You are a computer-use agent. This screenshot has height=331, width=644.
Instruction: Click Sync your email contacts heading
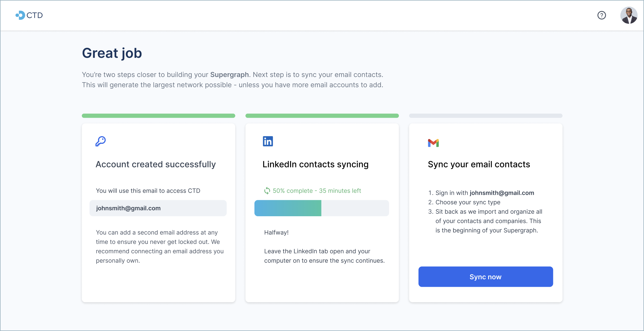tap(479, 164)
